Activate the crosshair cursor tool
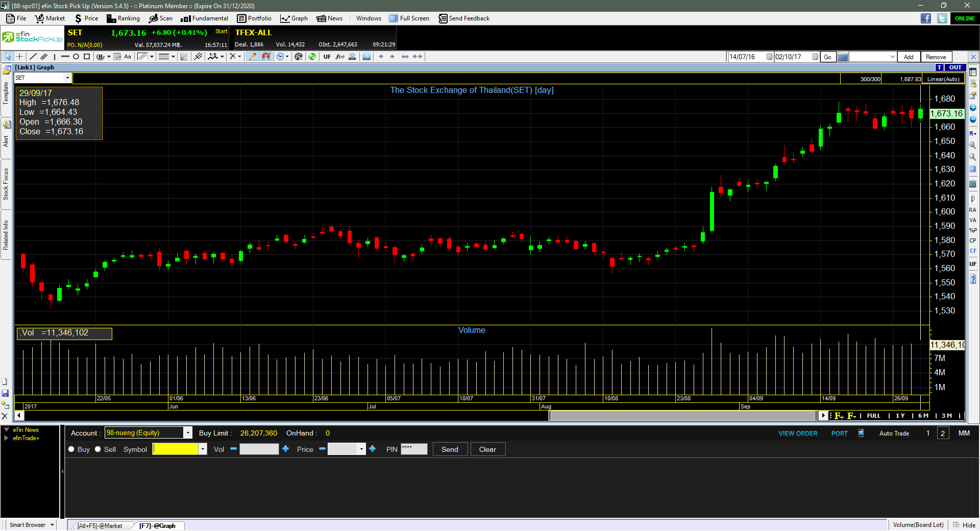The width and height of the screenshot is (980, 531). (x=19, y=57)
